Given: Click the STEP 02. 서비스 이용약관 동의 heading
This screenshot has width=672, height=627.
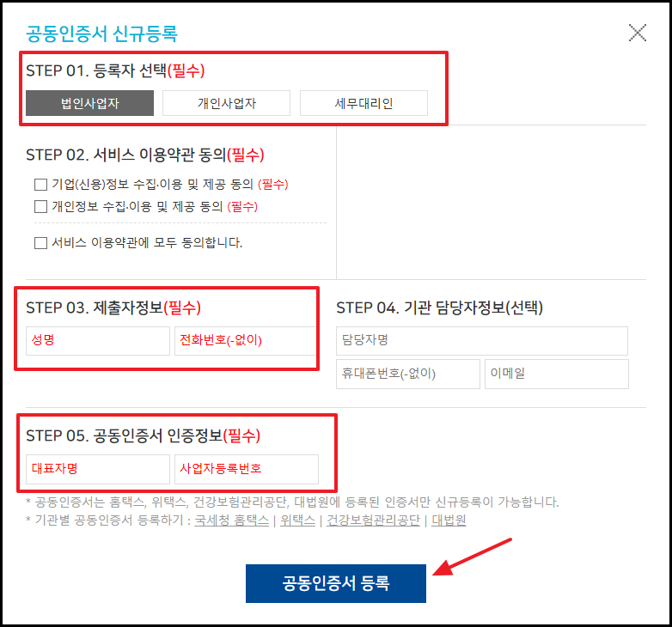Looking at the screenshot, I should [x=145, y=155].
